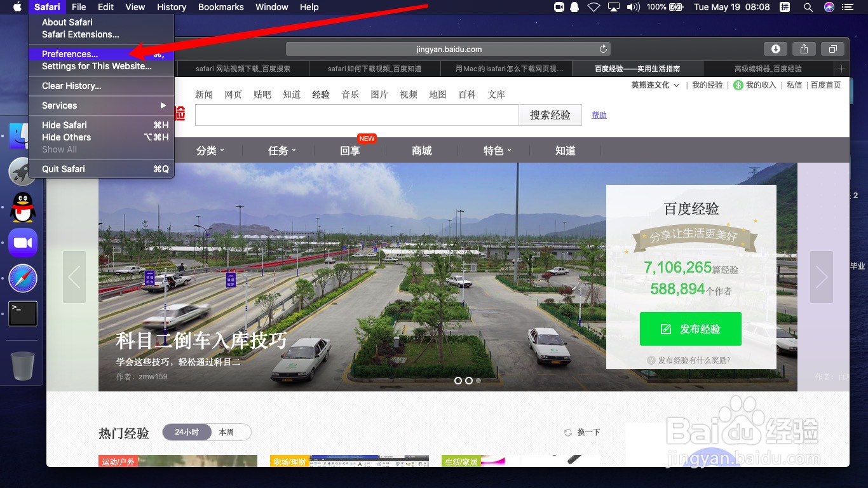Image resolution: width=868 pixels, height=488 pixels.
Task: Click the 搜索经验 button
Action: 550,115
